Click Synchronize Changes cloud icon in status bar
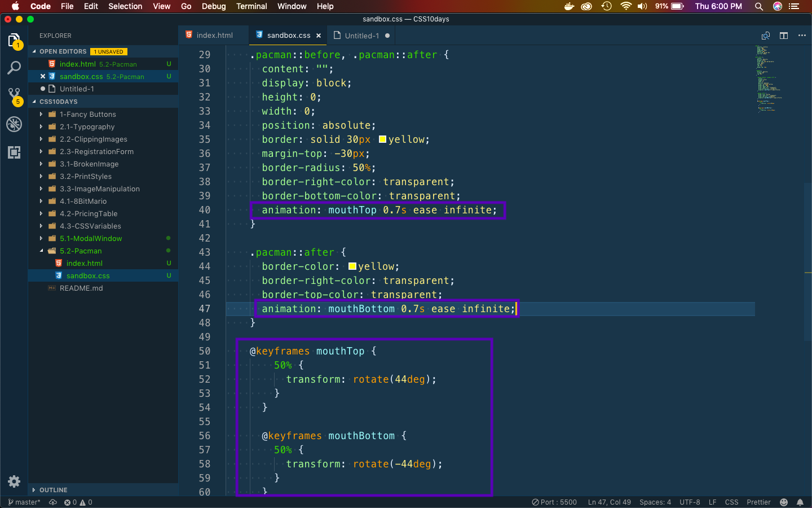 (53, 502)
